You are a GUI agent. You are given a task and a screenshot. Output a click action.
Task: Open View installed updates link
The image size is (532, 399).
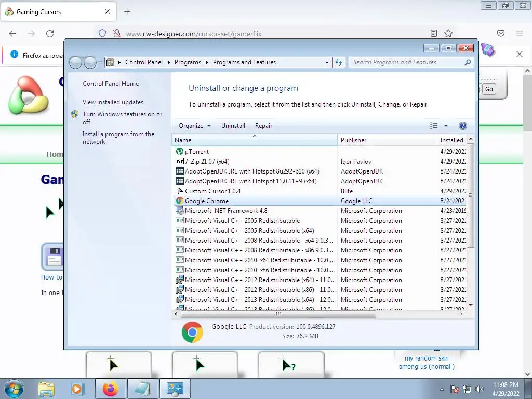(x=113, y=102)
